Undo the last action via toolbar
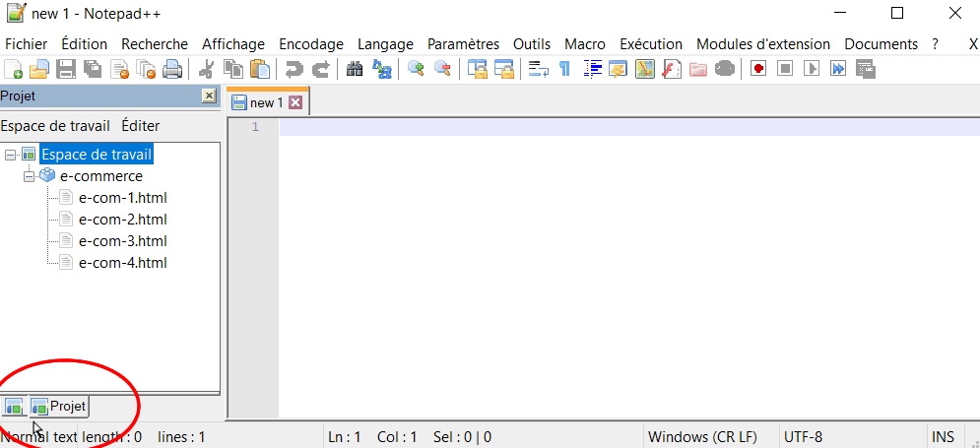Screen dimensions: 980x448 pyautogui.click(x=294, y=69)
